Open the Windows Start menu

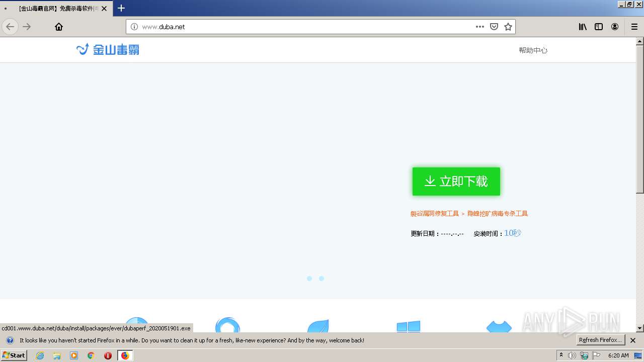[x=14, y=355]
